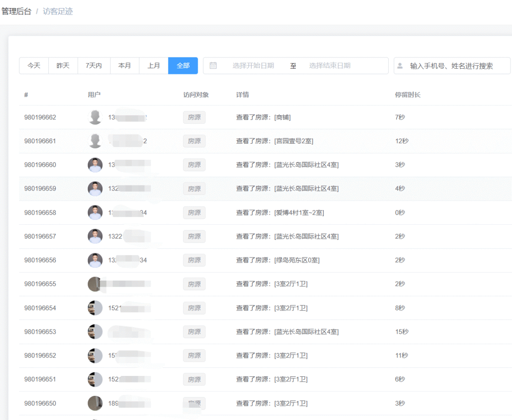
Task: Select the 昨天 filter
Action: (63, 66)
